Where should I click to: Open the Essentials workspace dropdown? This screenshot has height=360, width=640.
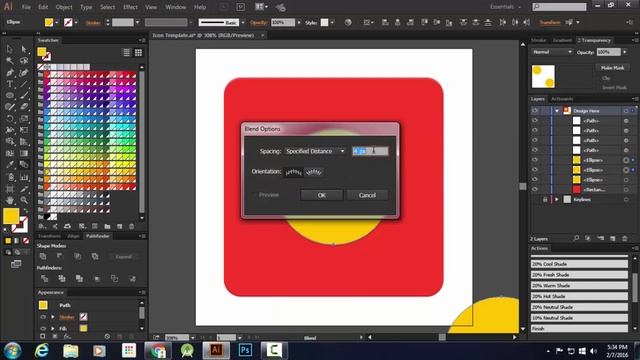pyautogui.click(x=506, y=7)
